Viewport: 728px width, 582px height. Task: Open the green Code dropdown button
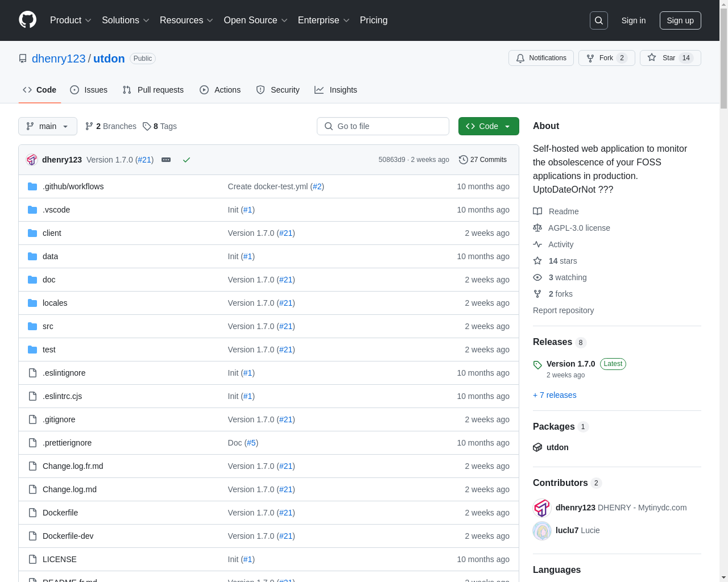click(489, 126)
